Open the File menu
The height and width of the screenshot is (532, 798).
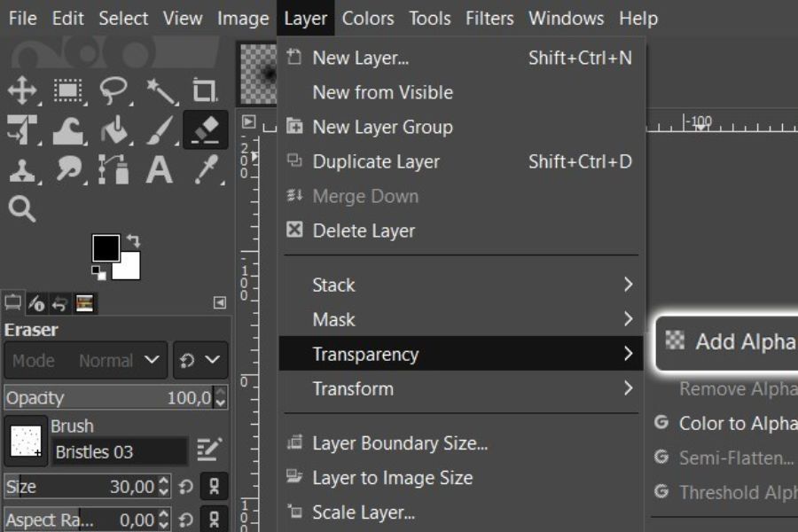[x=23, y=19]
